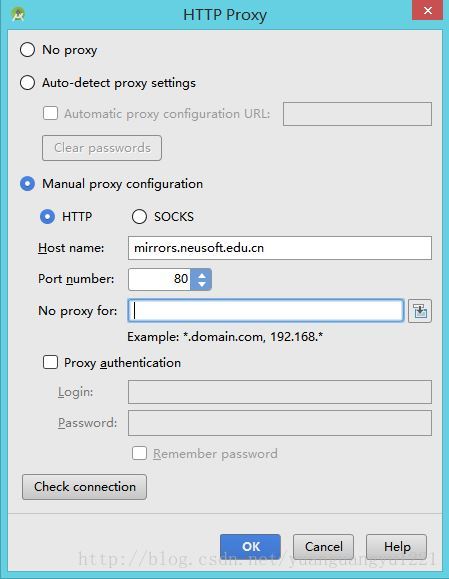Toggle the Remember password checkbox
Viewport: 449px width, 579px height.
[139, 453]
